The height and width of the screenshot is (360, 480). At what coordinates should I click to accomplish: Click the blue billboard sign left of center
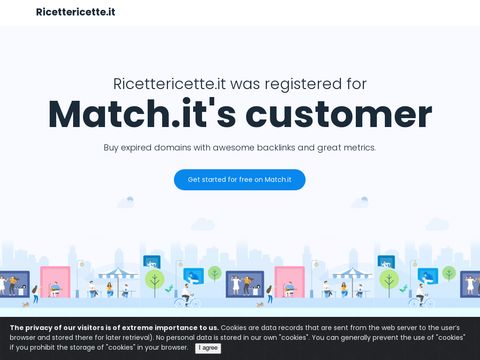(x=194, y=276)
